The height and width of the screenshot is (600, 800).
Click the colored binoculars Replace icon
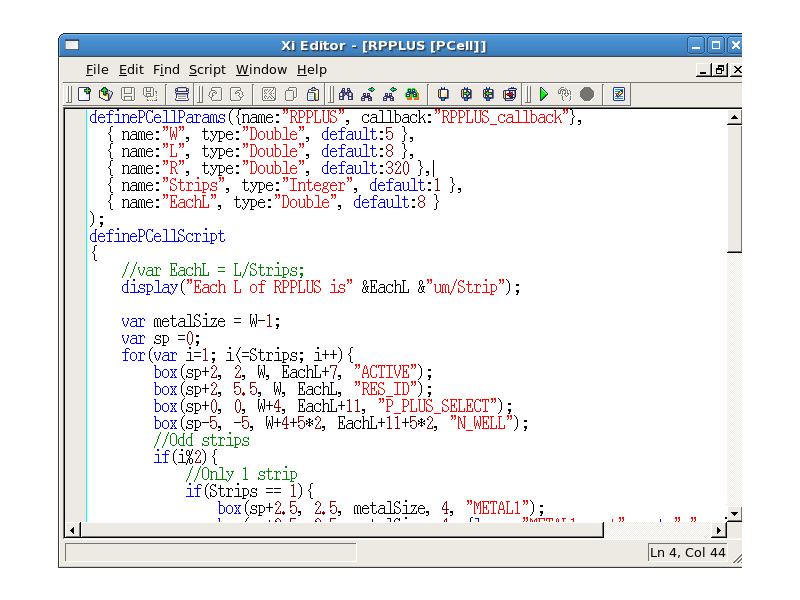pos(412,94)
